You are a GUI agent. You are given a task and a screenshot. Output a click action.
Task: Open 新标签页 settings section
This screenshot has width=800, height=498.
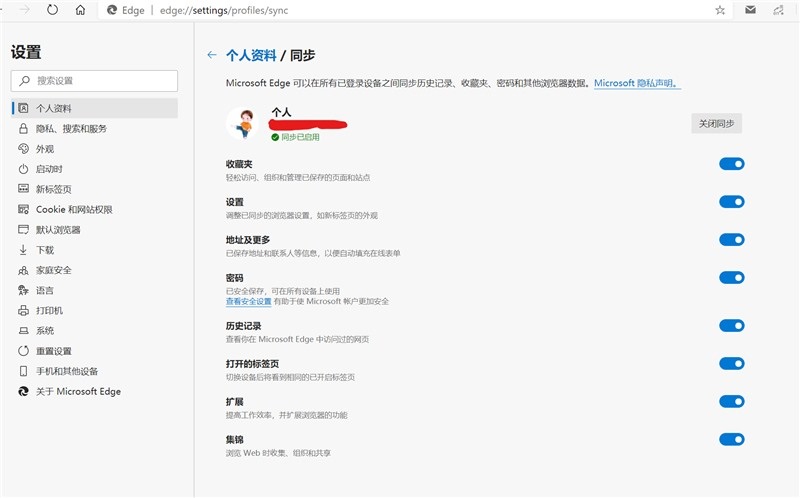[94, 189]
